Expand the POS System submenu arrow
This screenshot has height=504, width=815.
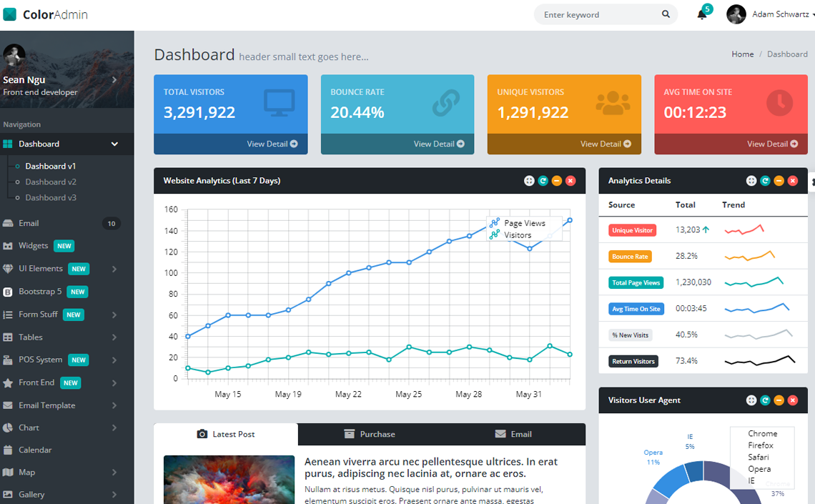point(114,360)
